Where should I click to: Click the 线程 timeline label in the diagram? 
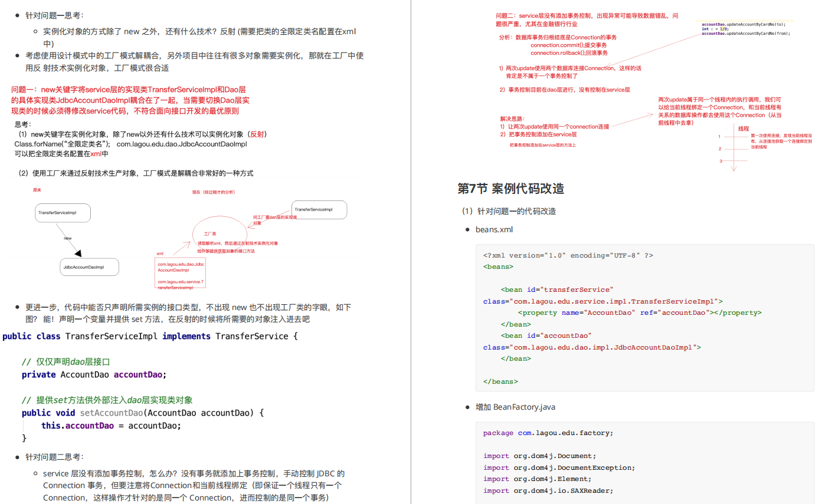pos(743,128)
